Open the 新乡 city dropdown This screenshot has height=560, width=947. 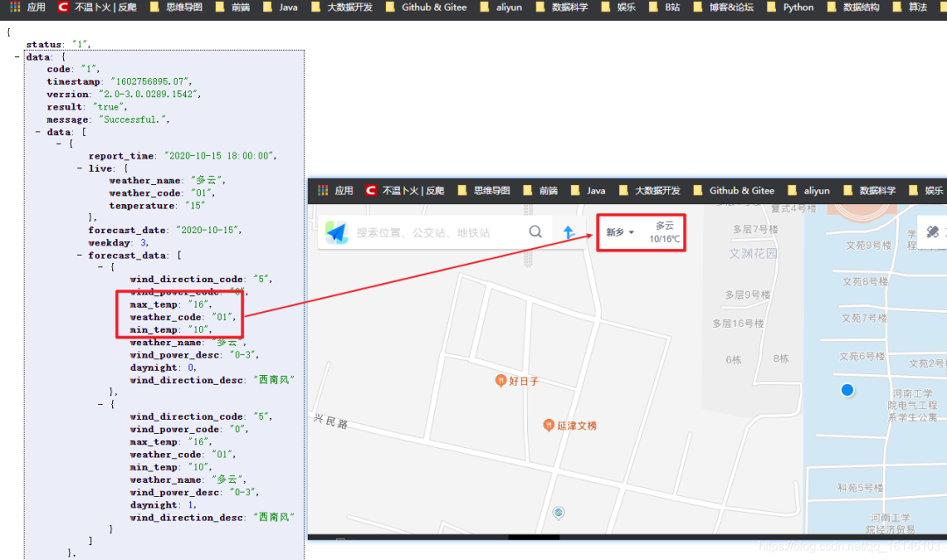pyautogui.click(x=620, y=232)
